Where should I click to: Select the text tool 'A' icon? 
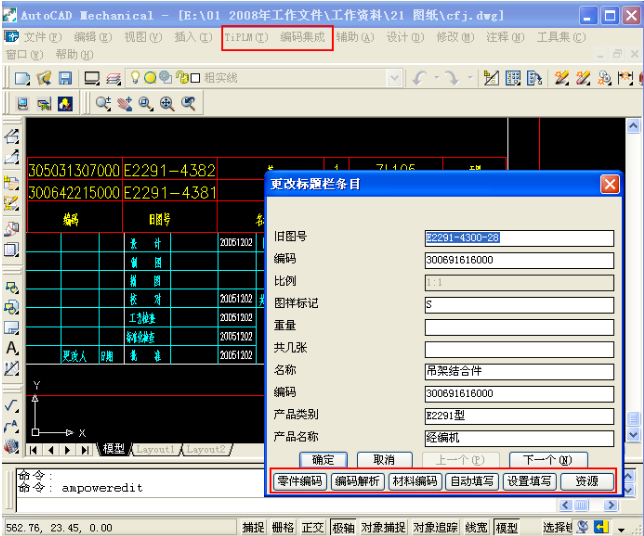[x=12, y=349]
